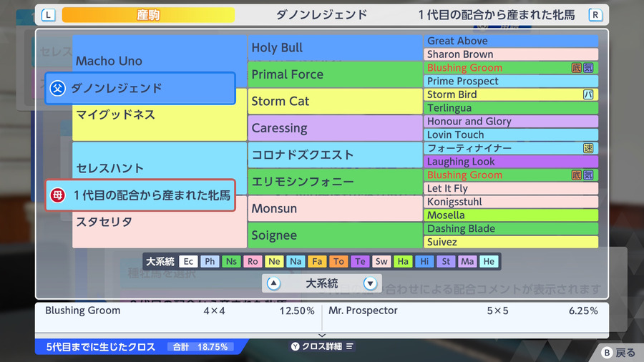
Task: Select the Ph lineage swatch
Action: click(x=210, y=261)
